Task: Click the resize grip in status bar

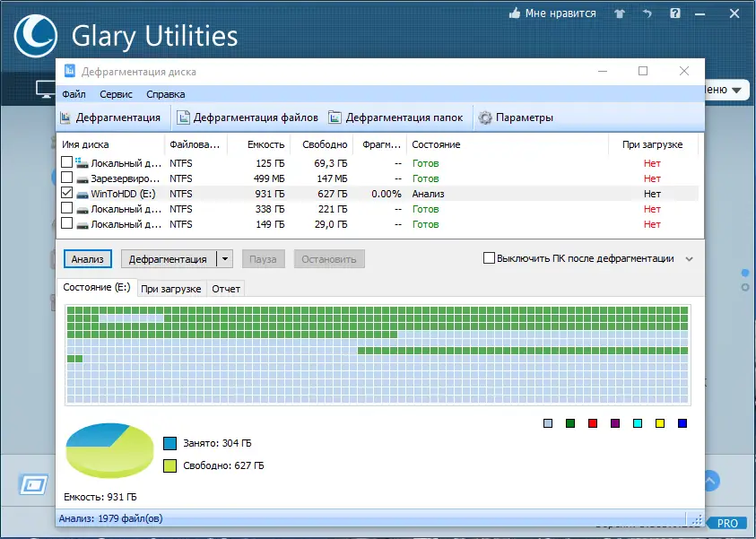Action: click(x=697, y=519)
